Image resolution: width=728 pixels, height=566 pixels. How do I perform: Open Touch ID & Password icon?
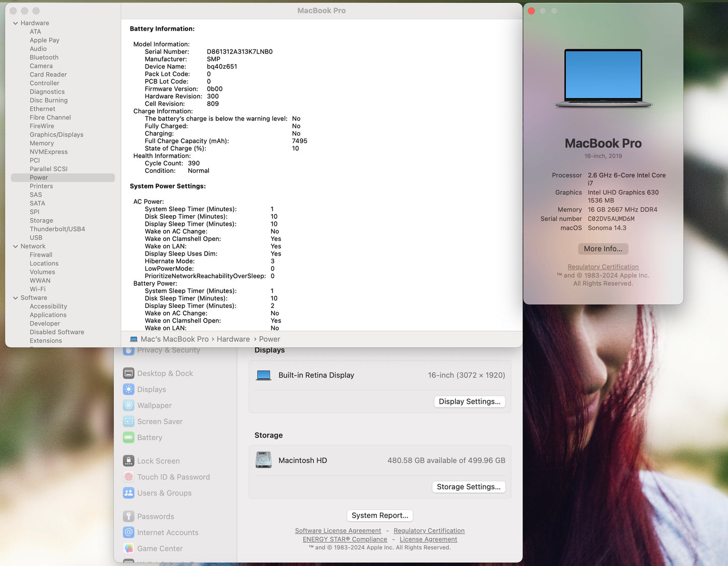coord(128,477)
